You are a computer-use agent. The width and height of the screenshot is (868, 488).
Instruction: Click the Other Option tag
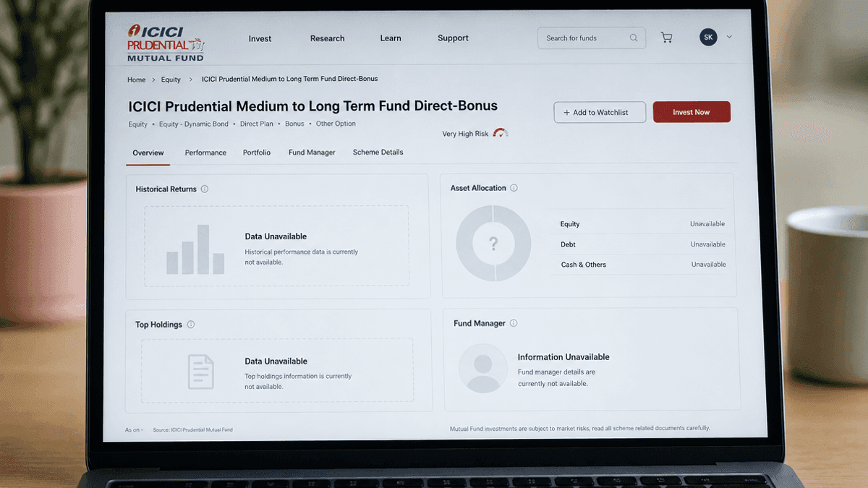pyautogui.click(x=336, y=124)
